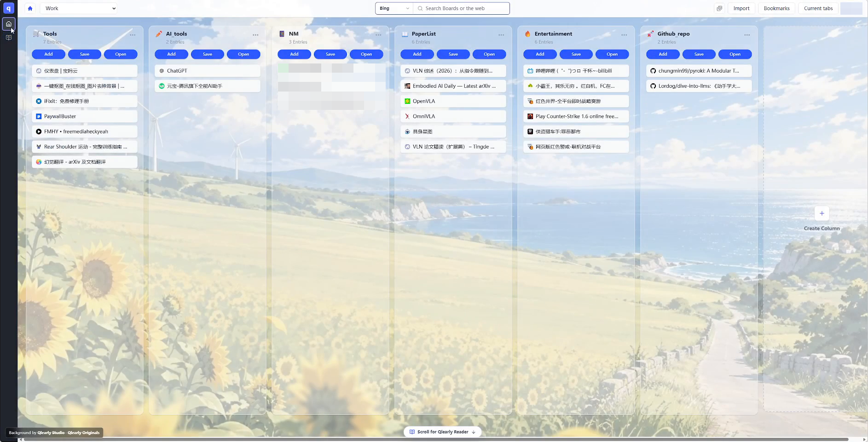Click the horizontal scrollbar at bottom
The width and height of the screenshot is (868, 442).
pyautogui.click(x=435, y=440)
